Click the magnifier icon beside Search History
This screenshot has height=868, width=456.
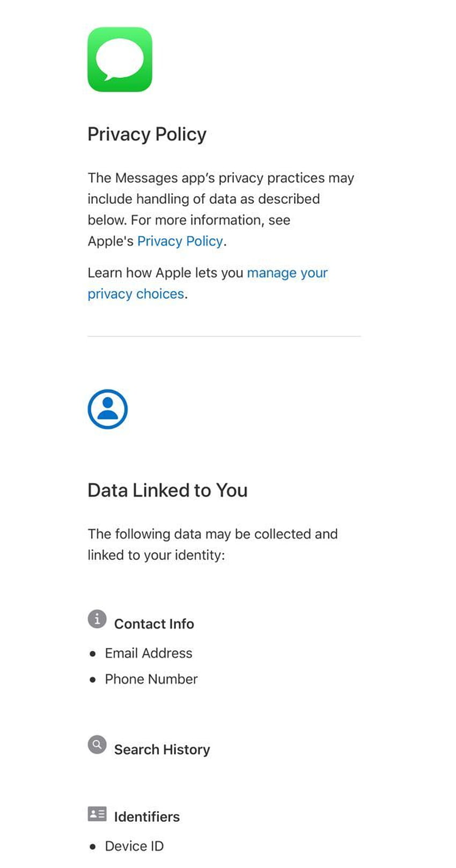(x=97, y=745)
